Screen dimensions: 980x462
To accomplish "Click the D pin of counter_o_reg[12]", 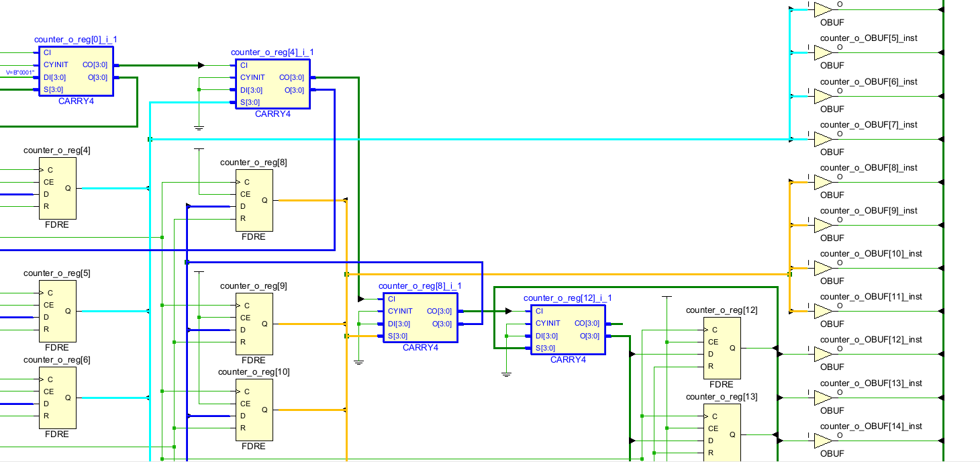I will (x=711, y=354).
